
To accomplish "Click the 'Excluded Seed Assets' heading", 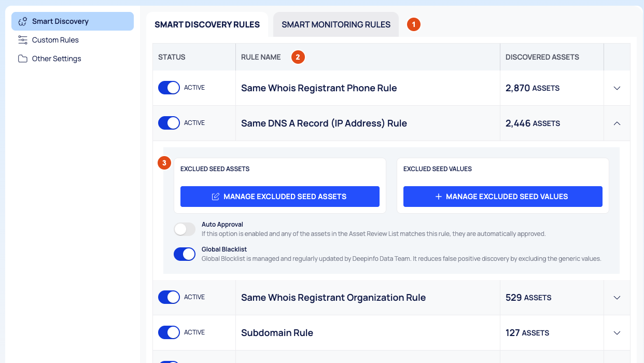I will pyautogui.click(x=215, y=169).
